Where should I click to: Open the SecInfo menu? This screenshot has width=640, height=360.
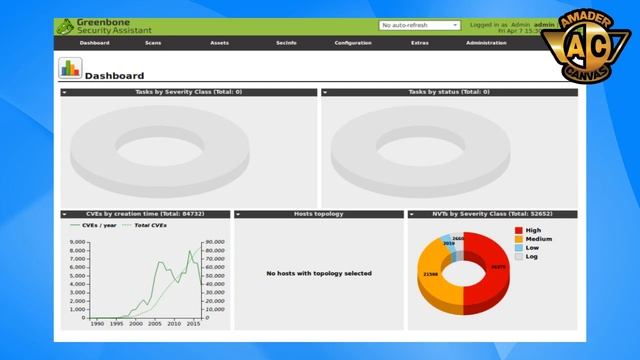point(286,43)
